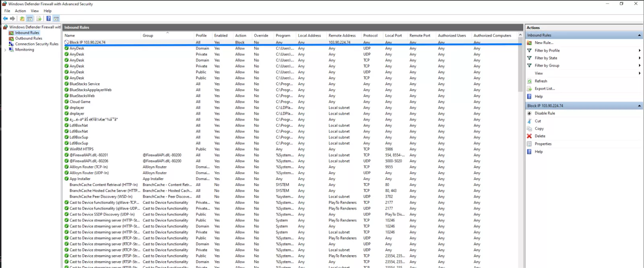This screenshot has width=644, height=268.
Task: Toggle the rule off with Disable Rule
Action: tap(545, 113)
